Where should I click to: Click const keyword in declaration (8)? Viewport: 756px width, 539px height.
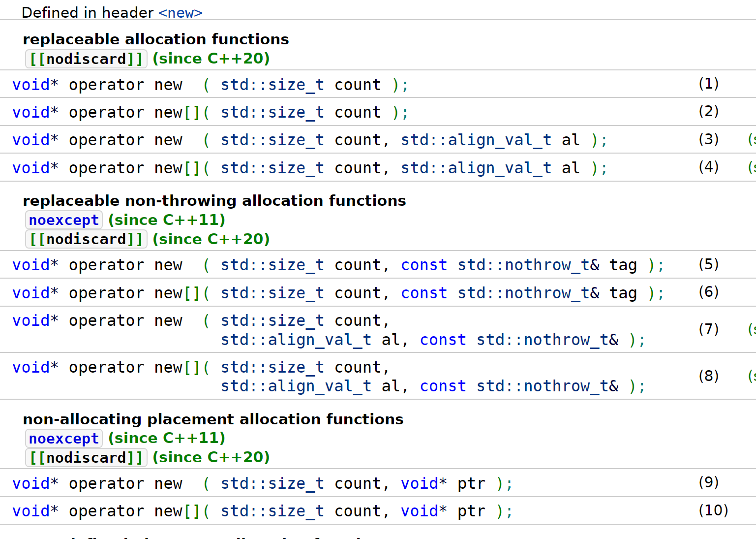(443, 386)
